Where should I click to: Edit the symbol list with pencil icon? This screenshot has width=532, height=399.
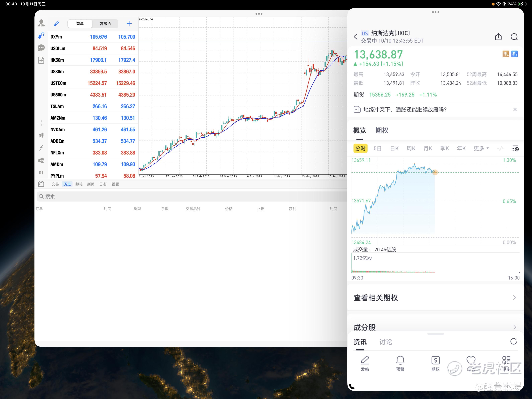[x=57, y=24]
